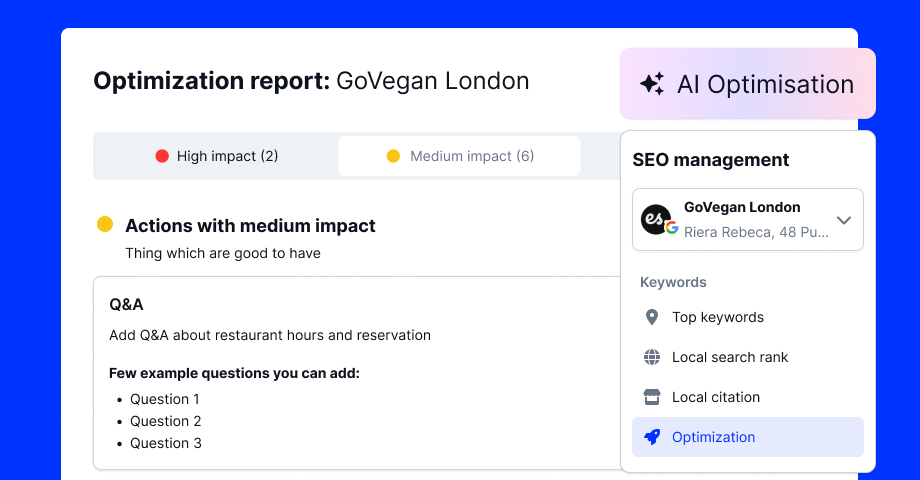Click the Local citation storefront icon
This screenshot has width=920, height=480.
pos(652,397)
